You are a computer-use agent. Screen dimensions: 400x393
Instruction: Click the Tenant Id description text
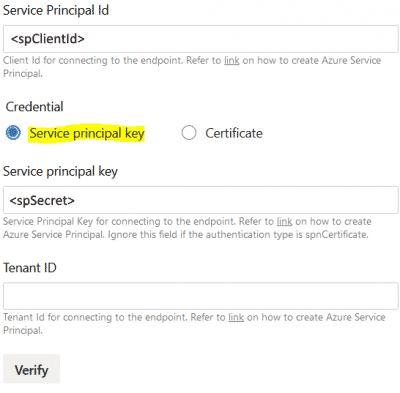(194, 323)
